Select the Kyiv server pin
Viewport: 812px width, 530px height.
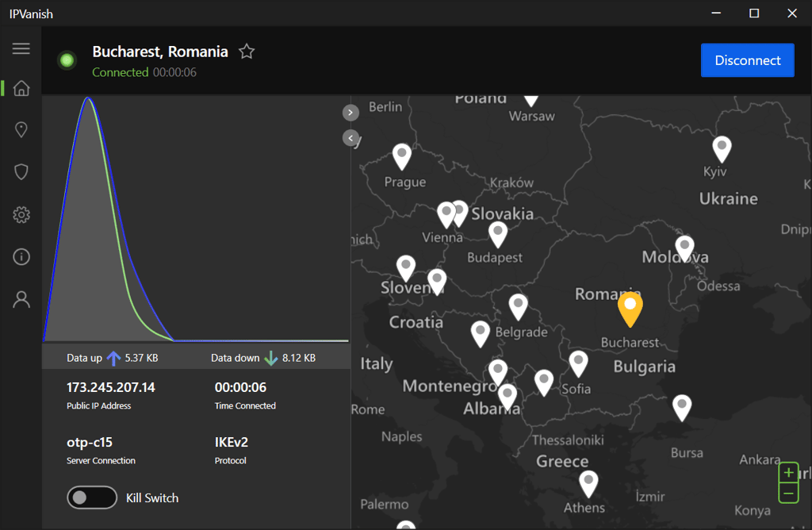(722, 149)
